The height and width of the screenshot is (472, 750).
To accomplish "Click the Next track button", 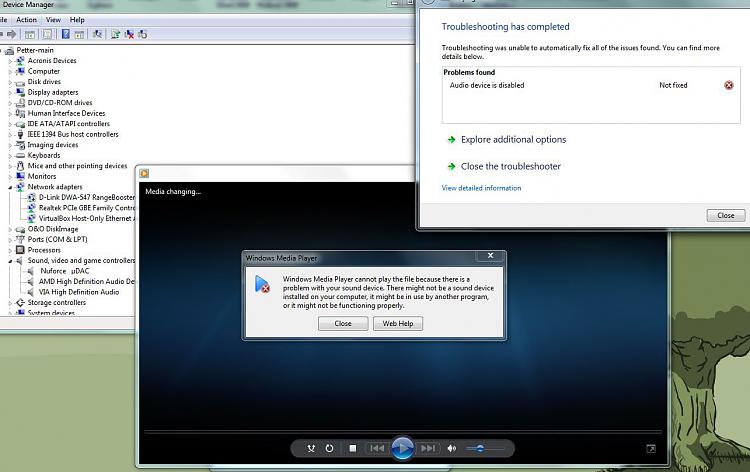I will 428,448.
